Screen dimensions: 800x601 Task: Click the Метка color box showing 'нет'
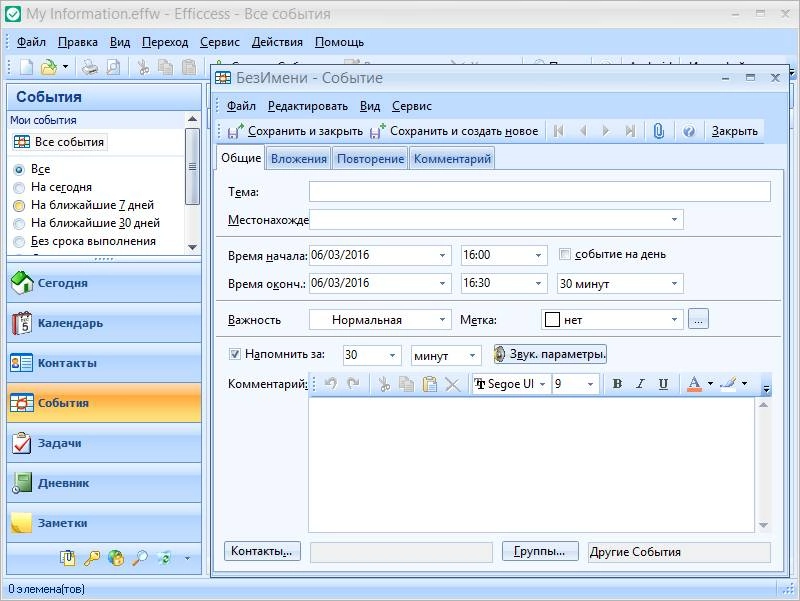(553, 320)
